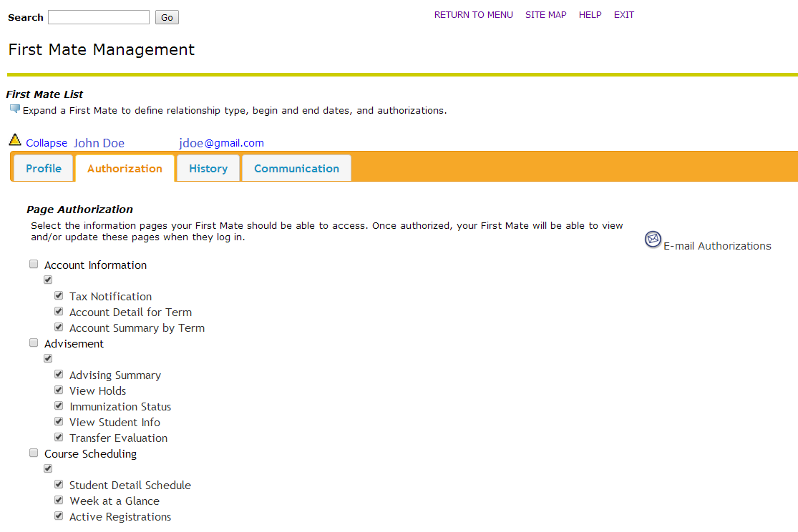Screen dimensions: 798x532
Task: Click the E-mail Authorizations envelope icon
Action: (653, 240)
